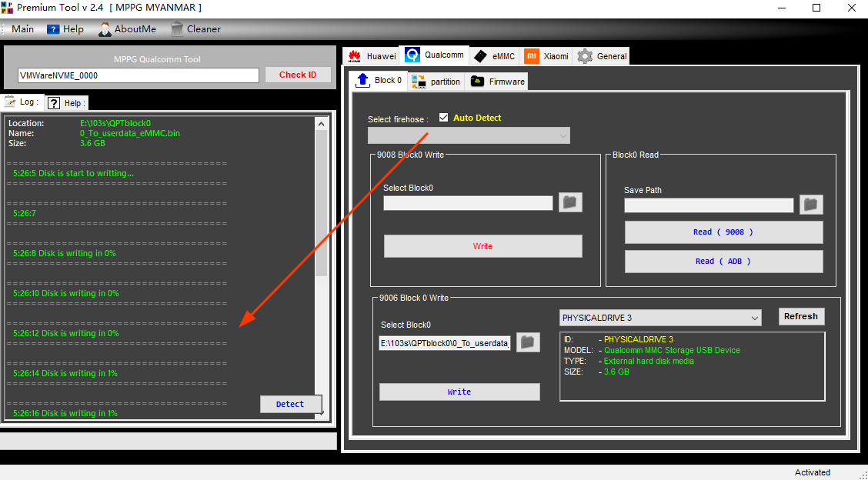This screenshot has width=868, height=480.
Task: Click the General gear icon
Action: point(585,56)
